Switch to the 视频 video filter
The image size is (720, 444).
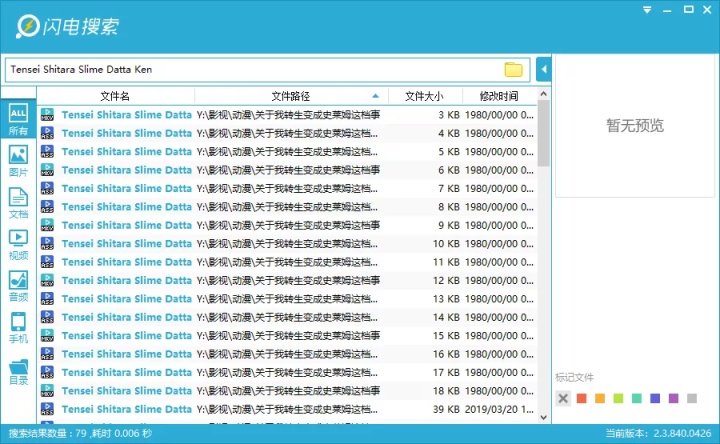pyautogui.click(x=18, y=244)
